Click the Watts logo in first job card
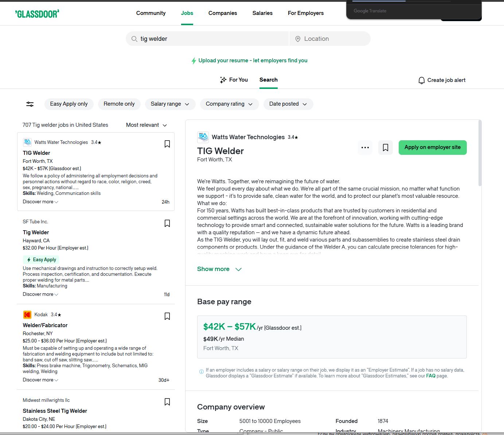This screenshot has width=504, height=435. pyautogui.click(x=27, y=142)
